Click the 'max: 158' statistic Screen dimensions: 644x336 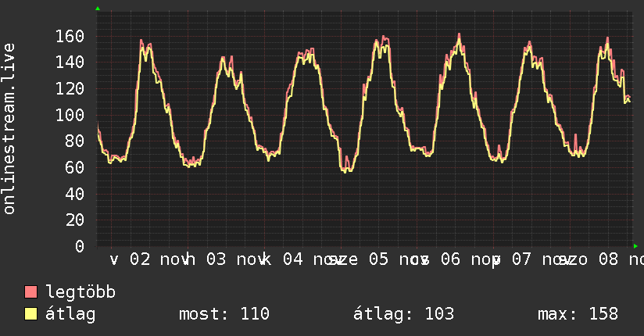pos(578,314)
